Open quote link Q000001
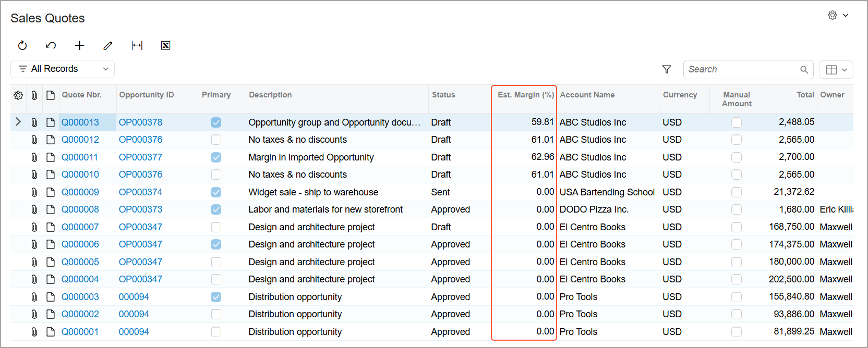This screenshot has width=868, height=348. click(80, 332)
